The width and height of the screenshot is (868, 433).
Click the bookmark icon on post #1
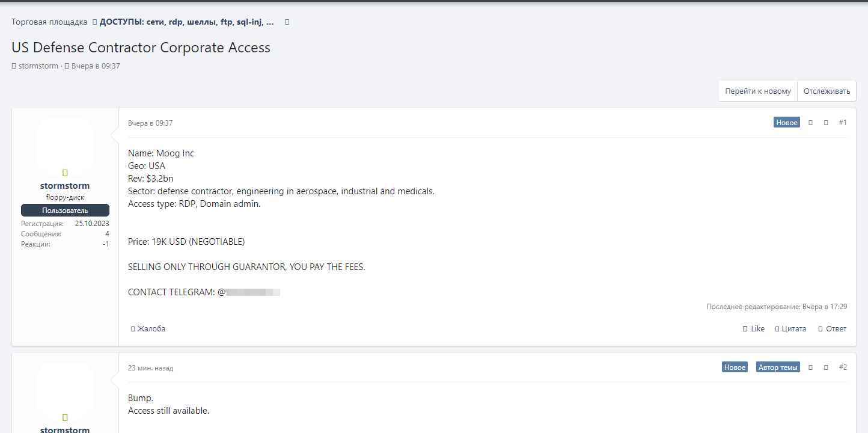(827, 123)
